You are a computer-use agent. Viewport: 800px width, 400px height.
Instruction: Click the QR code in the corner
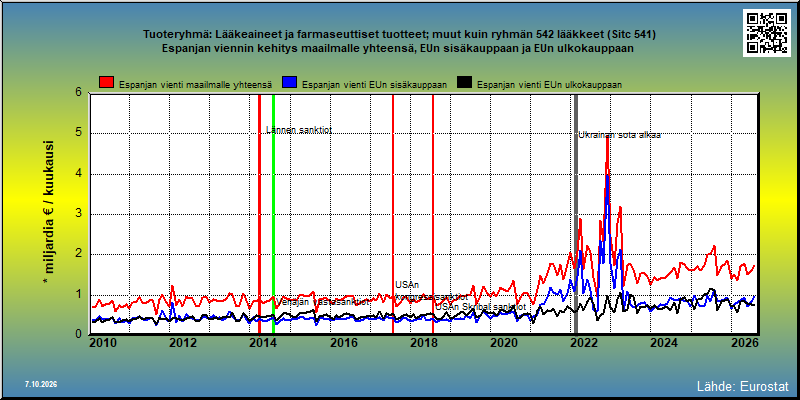point(766,33)
